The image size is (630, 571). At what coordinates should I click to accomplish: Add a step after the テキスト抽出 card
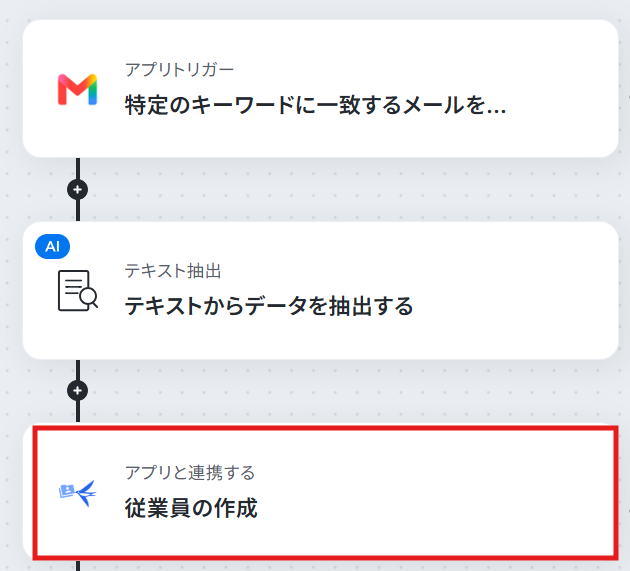click(x=78, y=391)
